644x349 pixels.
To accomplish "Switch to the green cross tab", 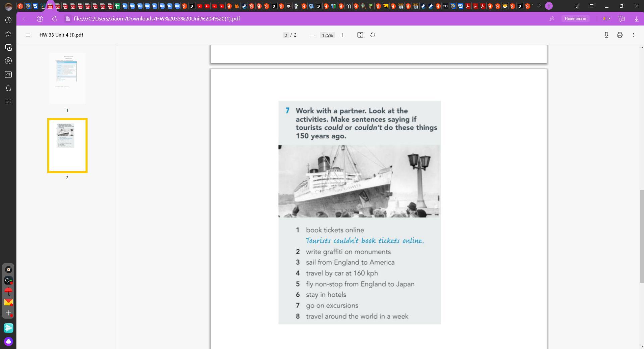I will [117, 6].
